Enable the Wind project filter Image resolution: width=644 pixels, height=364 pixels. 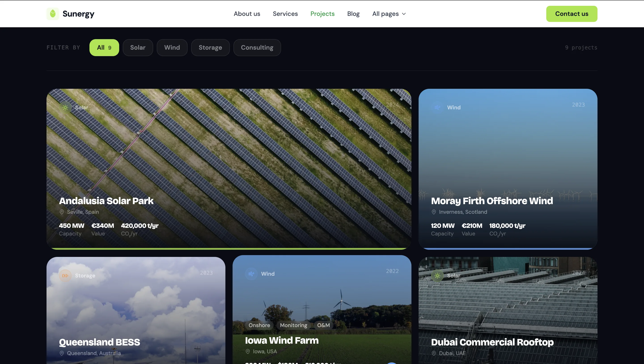pos(172,47)
